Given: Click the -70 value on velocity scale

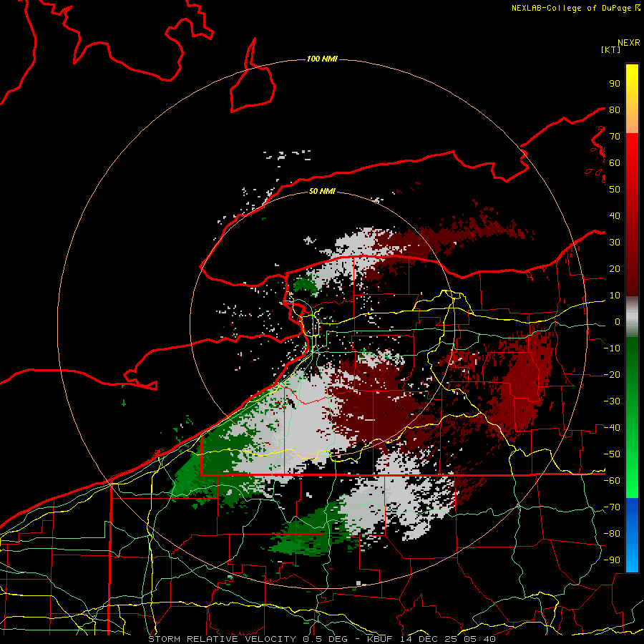Looking at the screenshot, I should pos(612,507).
